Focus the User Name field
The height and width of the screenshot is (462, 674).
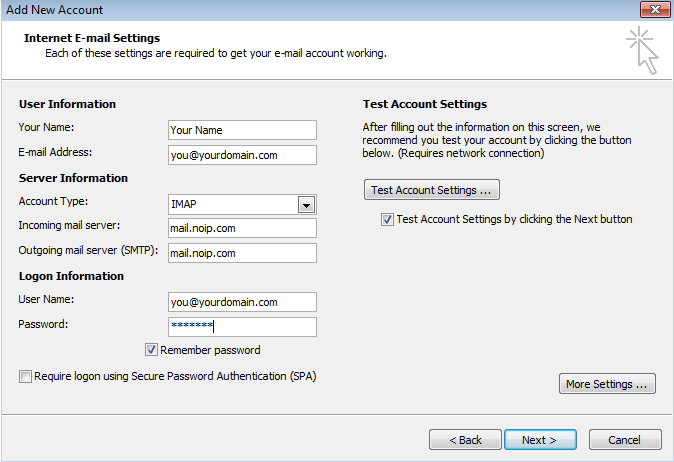[242, 302]
